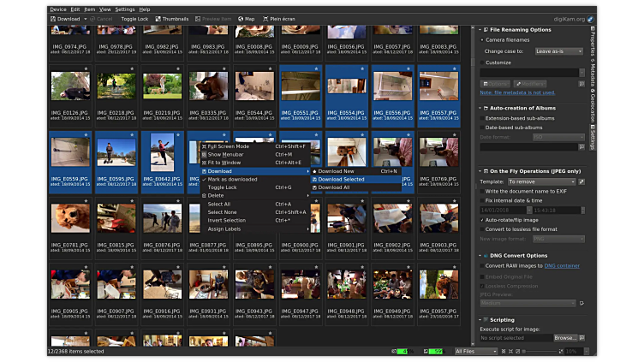Viewport: 644px width, 362px height.
Task: Click the Browse... script button
Action: (x=565, y=337)
